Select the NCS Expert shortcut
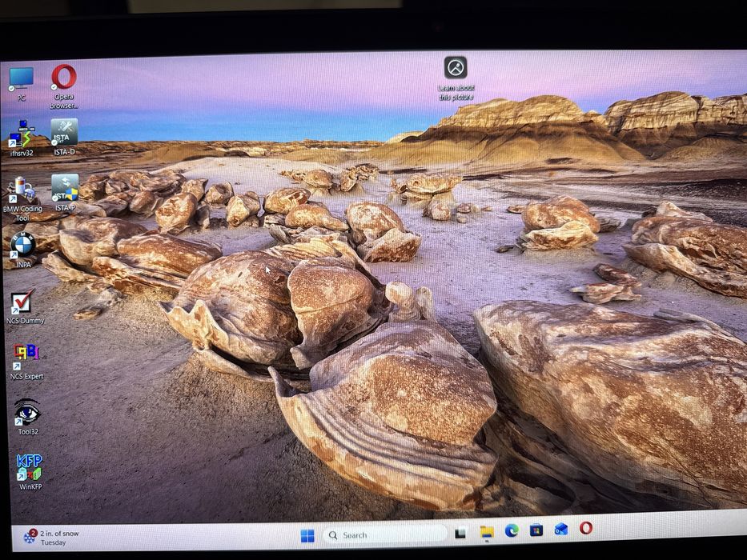The height and width of the screenshot is (560, 747). [x=26, y=362]
